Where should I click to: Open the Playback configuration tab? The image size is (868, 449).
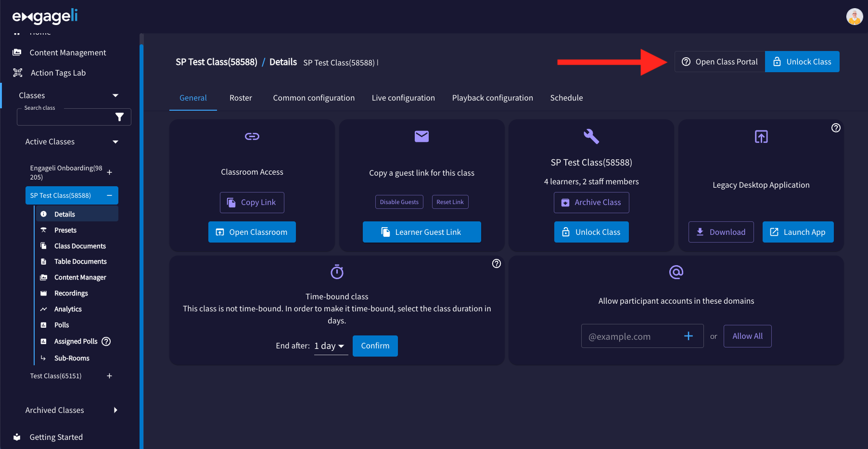493,98
